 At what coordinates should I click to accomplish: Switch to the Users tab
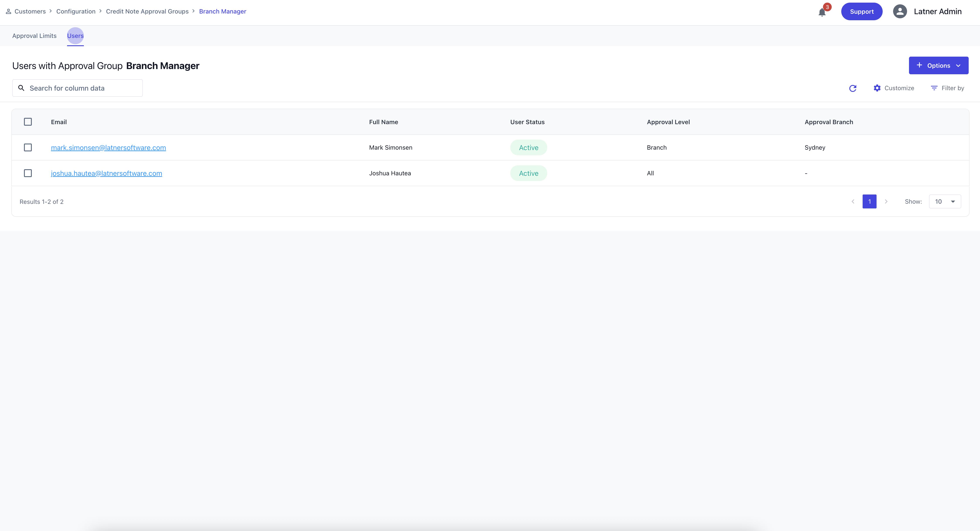point(75,36)
